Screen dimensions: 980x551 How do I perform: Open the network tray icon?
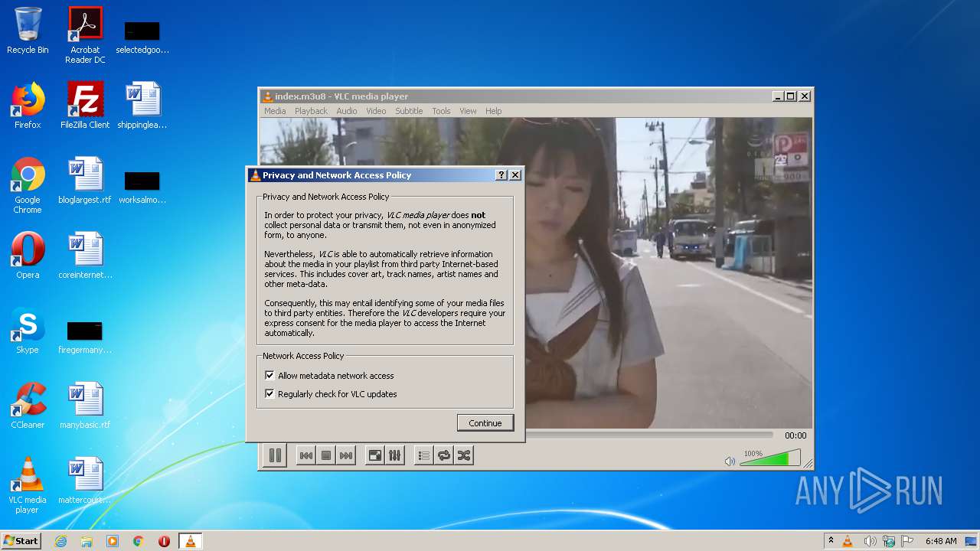click(889, 541)
